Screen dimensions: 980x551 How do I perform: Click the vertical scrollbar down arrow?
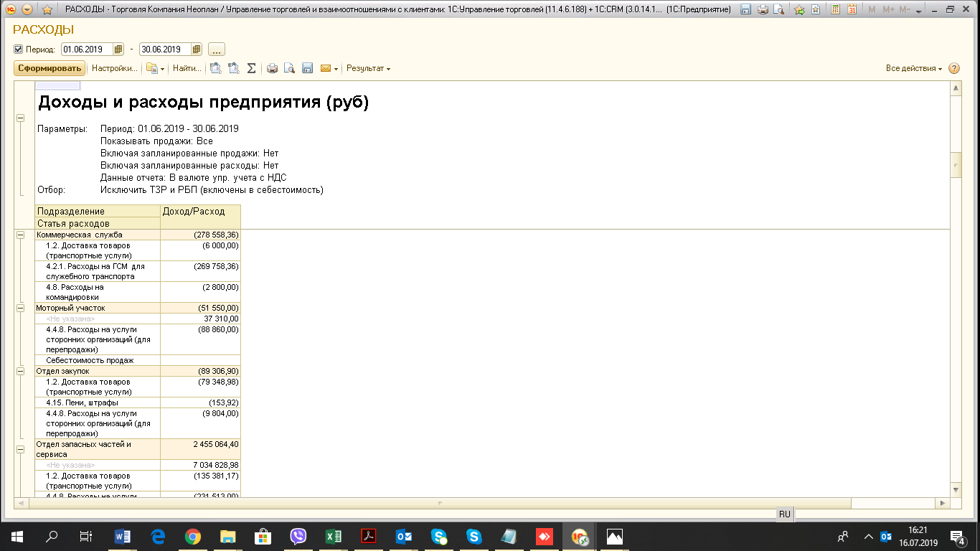point(955,489)
